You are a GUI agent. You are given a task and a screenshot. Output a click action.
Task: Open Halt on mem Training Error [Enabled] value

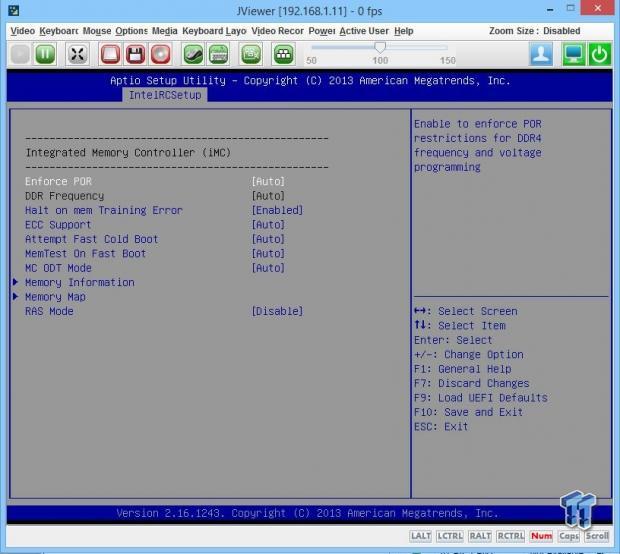277,210
